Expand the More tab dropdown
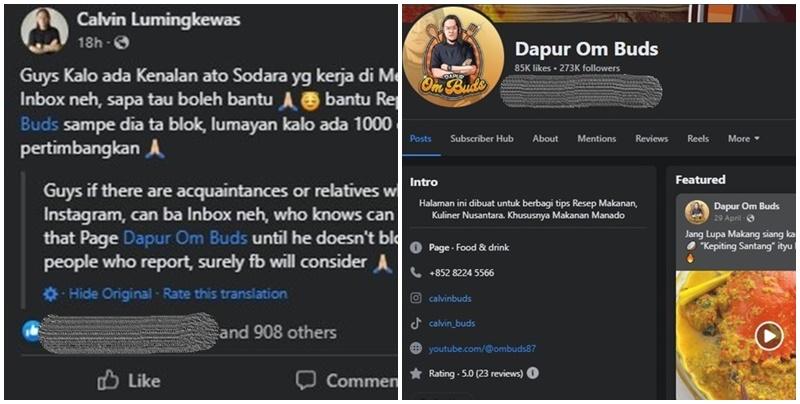Image resolution: width=800 pixels, height=404 pixels. (744, 139)
